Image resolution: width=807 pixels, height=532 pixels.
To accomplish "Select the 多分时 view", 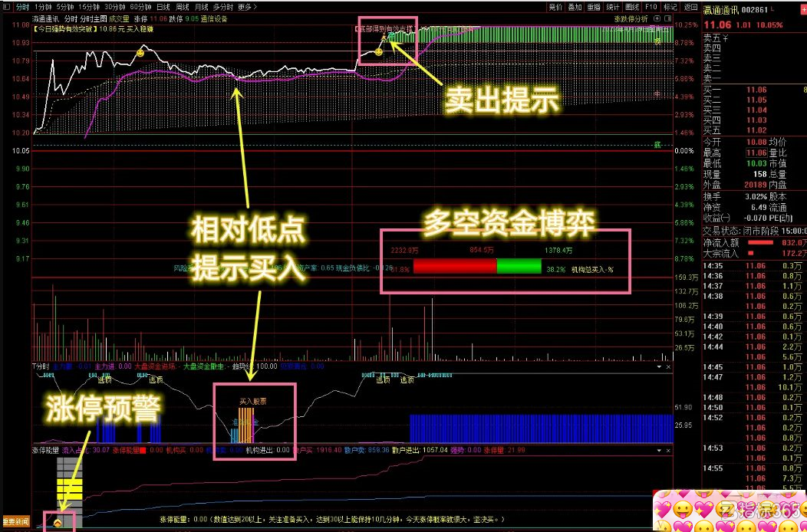I will (223, 7).
